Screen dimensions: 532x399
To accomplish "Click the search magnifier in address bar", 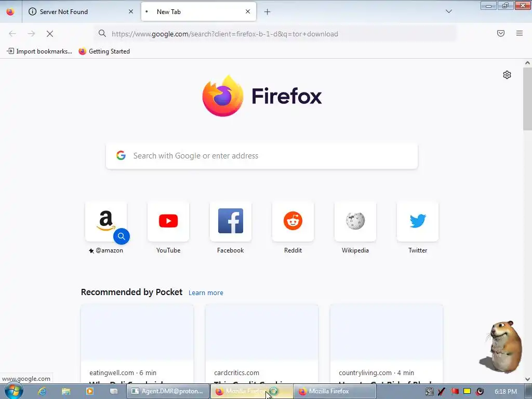I will point(102,34).
